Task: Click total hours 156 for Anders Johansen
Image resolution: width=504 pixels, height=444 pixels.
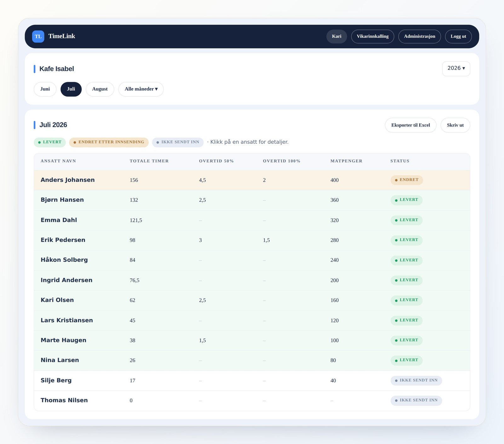Action: [x=134, y=180]
